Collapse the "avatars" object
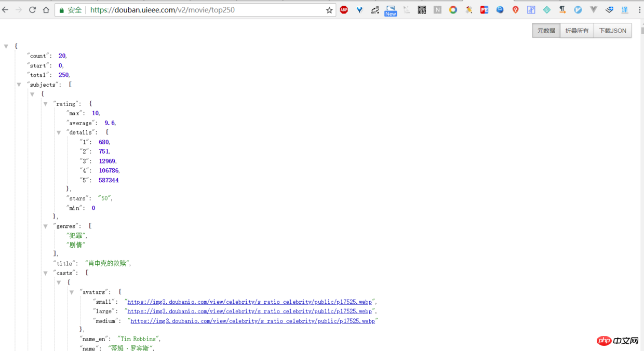This screenshot has width=644, height=351. (72, 292)
